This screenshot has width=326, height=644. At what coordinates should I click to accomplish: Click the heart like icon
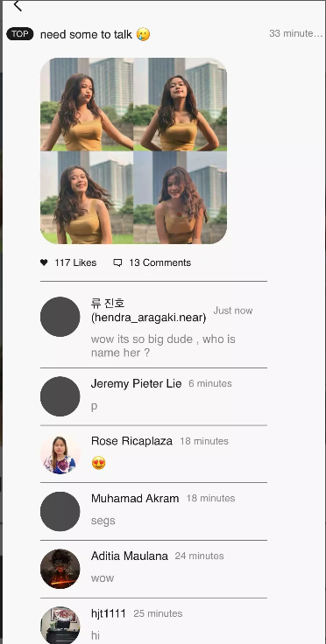click(44, 262)
